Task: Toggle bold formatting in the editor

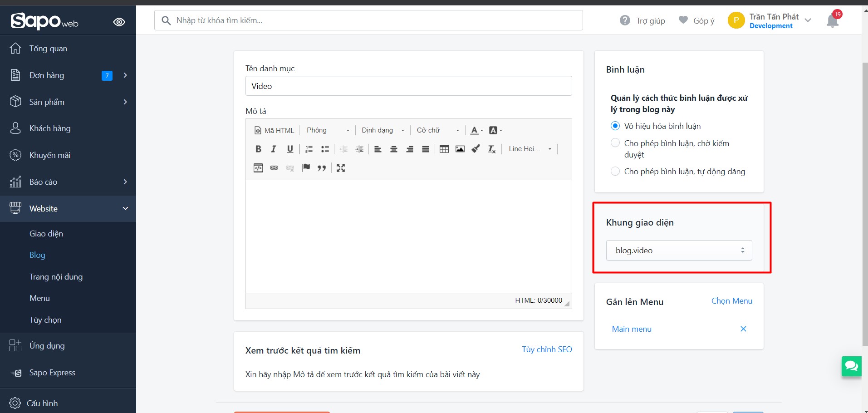Action: click(258, 149)
